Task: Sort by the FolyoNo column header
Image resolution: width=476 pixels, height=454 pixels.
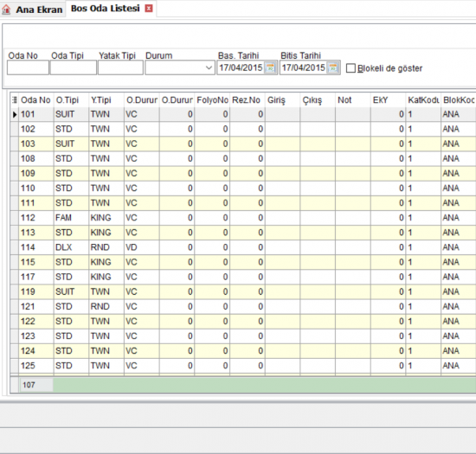Action: pos(212,100)
